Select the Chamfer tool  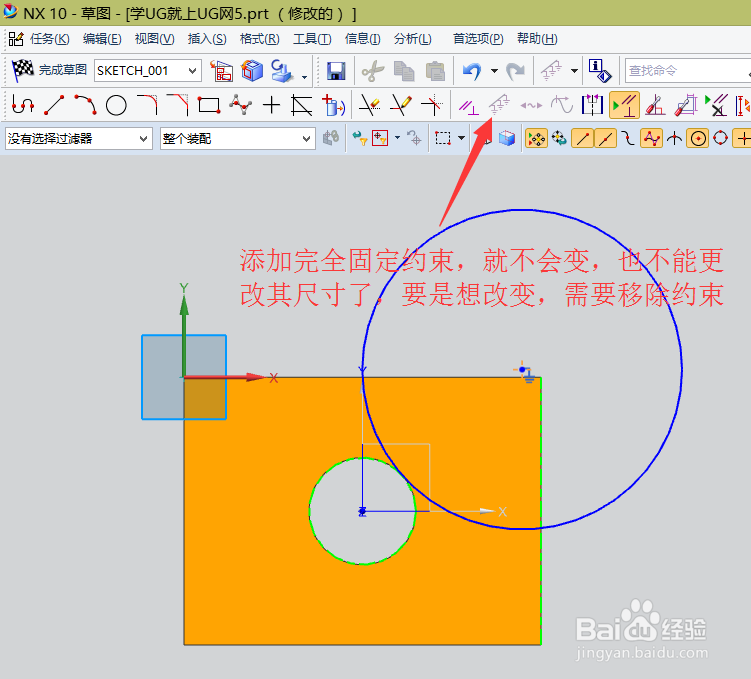[x=177, y=105]
